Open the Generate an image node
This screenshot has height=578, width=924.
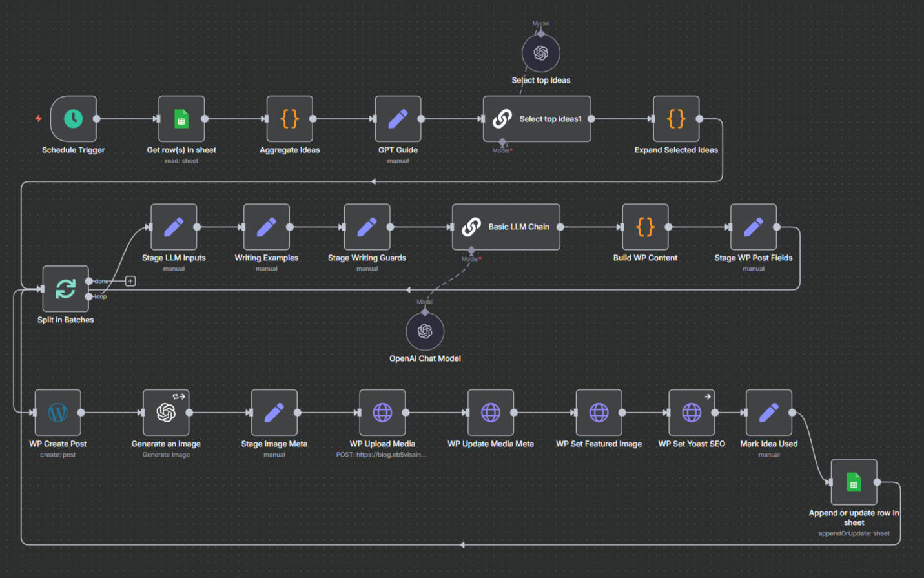(x=167, y=413)
